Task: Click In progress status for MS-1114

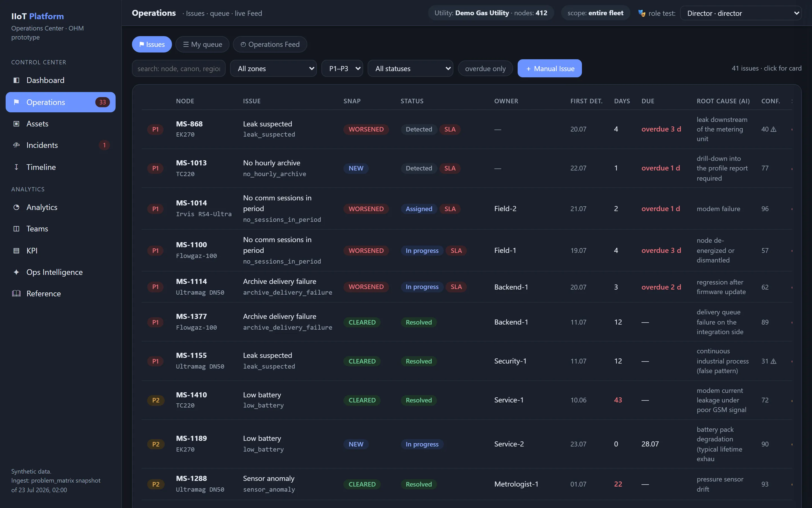Action: click(x=422, y=287)
